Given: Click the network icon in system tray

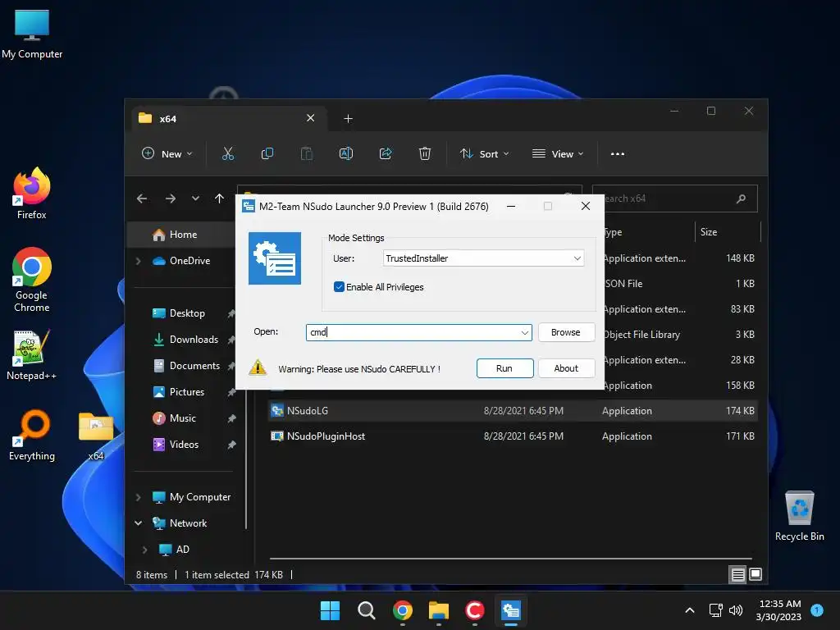Looking at the screenshot, I should (x=715, y=610).
